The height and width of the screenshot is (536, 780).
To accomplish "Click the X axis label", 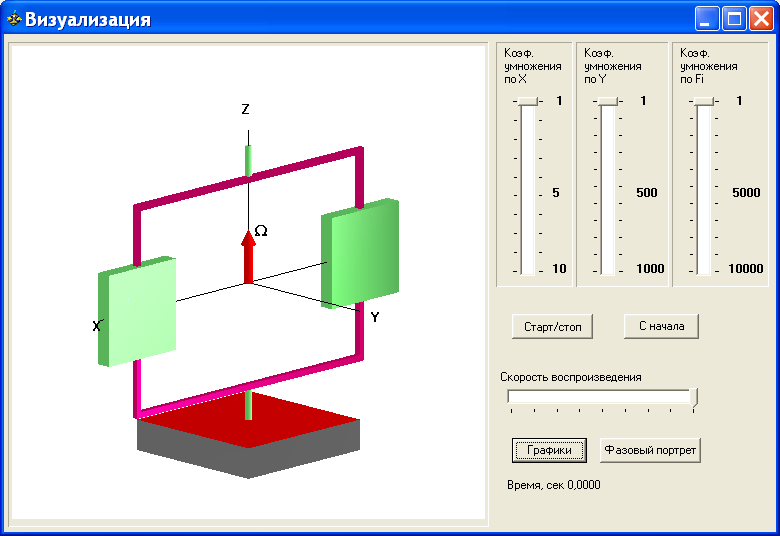I will [98, 326].
